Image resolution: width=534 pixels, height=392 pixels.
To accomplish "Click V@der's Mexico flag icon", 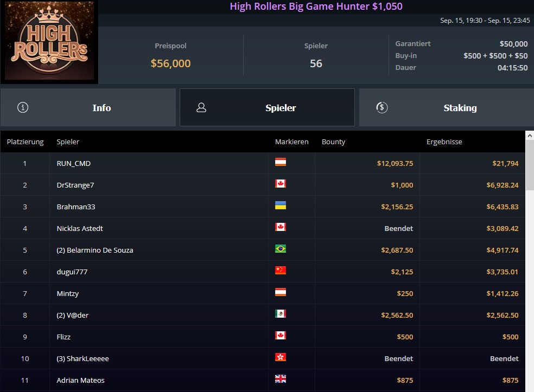I will click(x=281, y=314).
